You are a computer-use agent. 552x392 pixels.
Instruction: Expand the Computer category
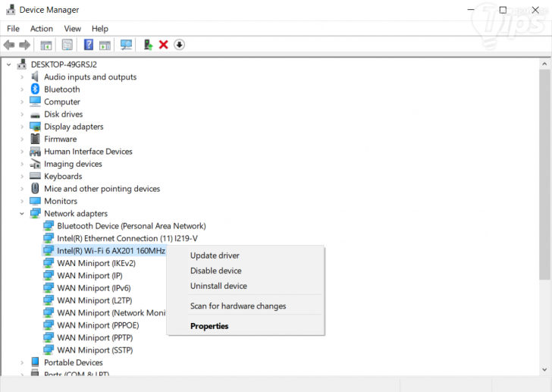22,102
